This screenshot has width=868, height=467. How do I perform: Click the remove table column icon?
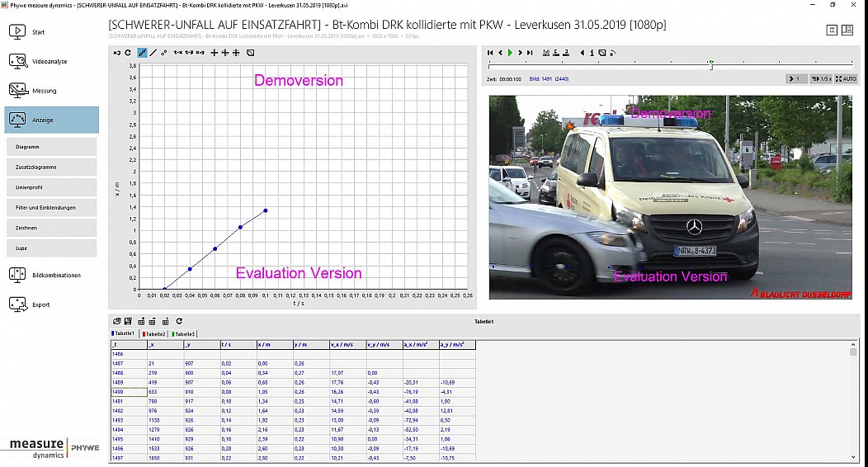click(x=153, y=321)
